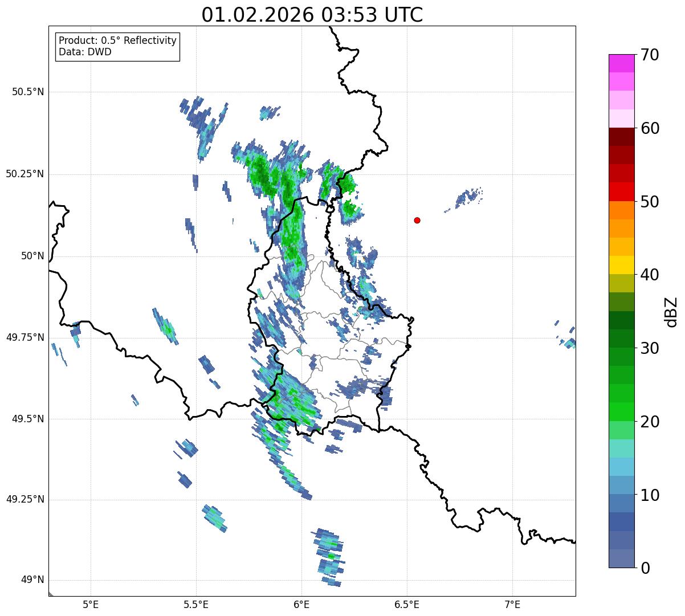The image size is (685, 616).
Task: Click the 6.5°E longitude label
Action: click(407, 605)
